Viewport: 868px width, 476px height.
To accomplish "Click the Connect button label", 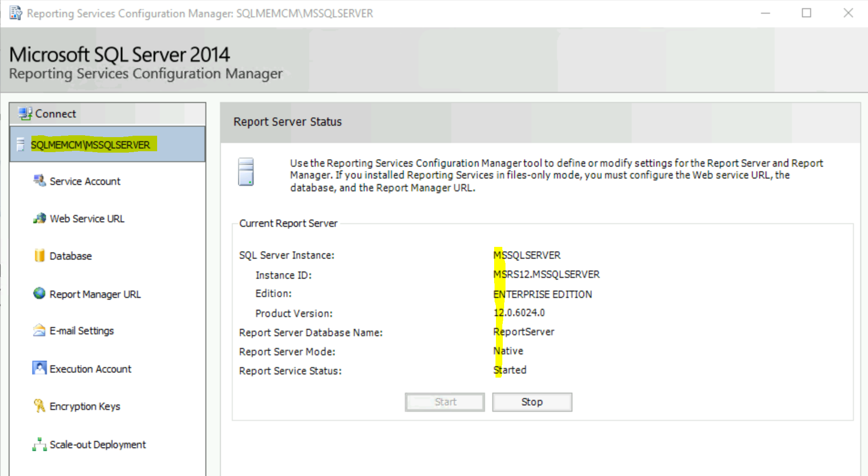I will 56,114.
